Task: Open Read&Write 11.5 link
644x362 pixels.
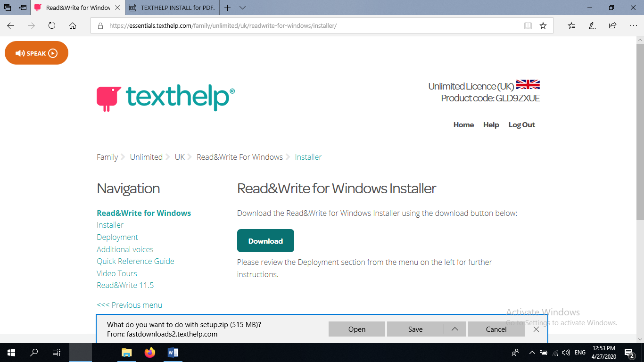Action: pyautogui.click(x=125, y=285)
